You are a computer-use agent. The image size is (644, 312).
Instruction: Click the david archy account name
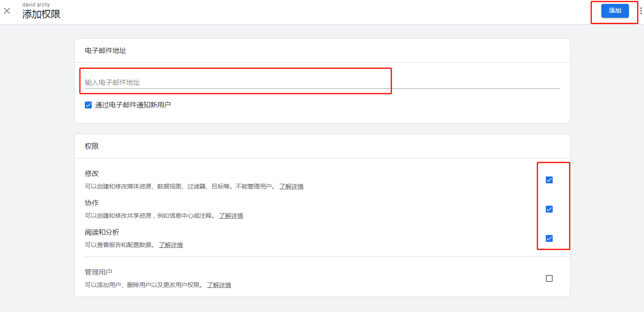point(36,4)
